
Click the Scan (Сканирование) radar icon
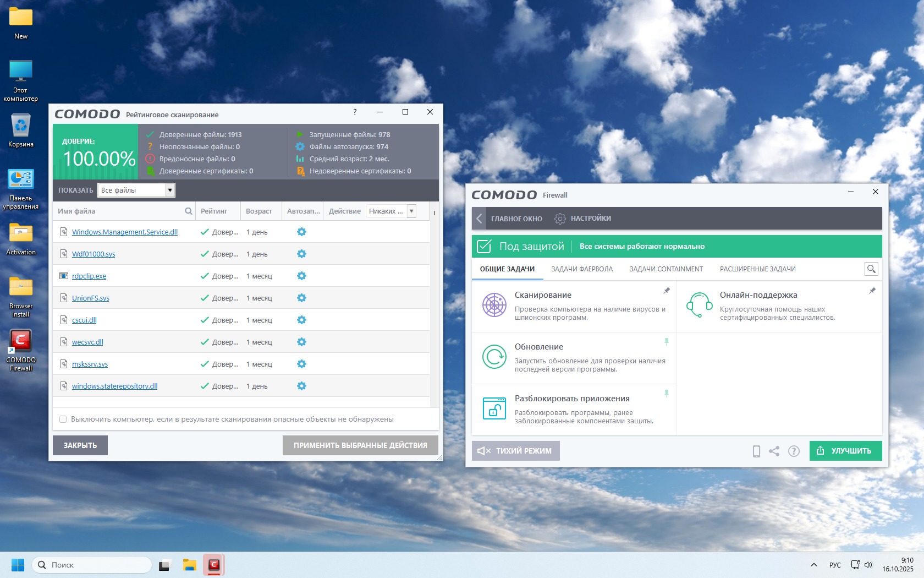point(494,305)
